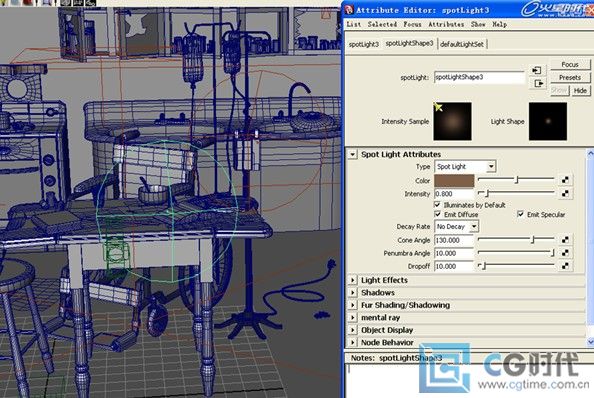Toggle Illuminates by Default checkbox
Image resolution: width=594 pixels, height=398 pixels.
pos(437,205)
